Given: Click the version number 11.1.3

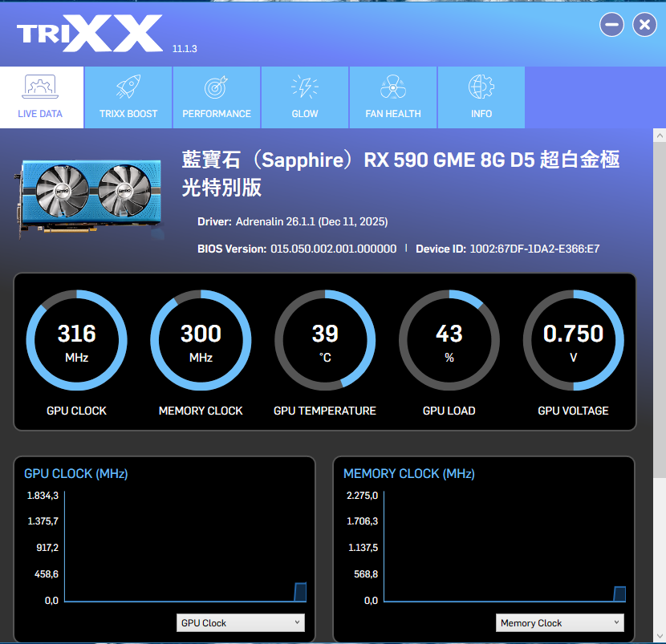Looking at the screenshot, I should (185, 49).
